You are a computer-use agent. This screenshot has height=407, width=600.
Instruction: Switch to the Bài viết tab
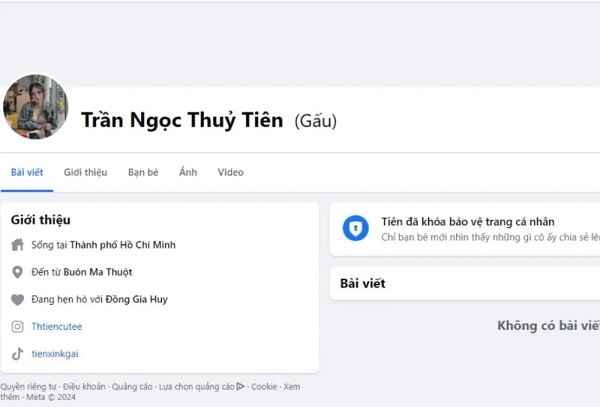[x=27, y=172]
